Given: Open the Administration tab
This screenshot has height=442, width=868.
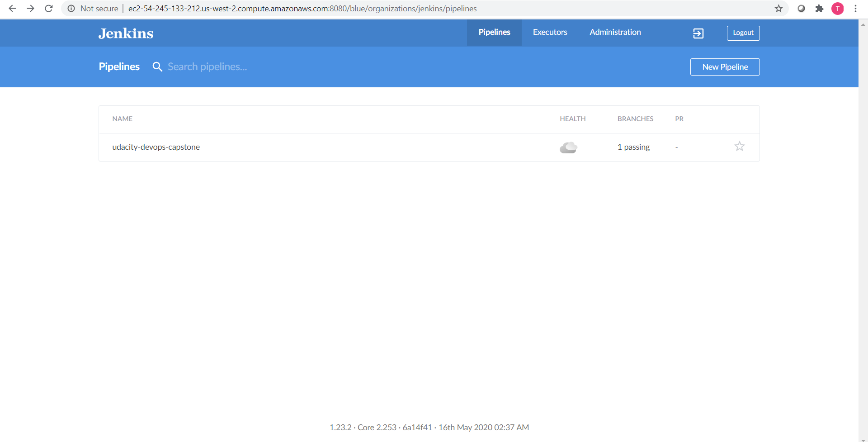Looking at the screenshot, I should point(615,32).
